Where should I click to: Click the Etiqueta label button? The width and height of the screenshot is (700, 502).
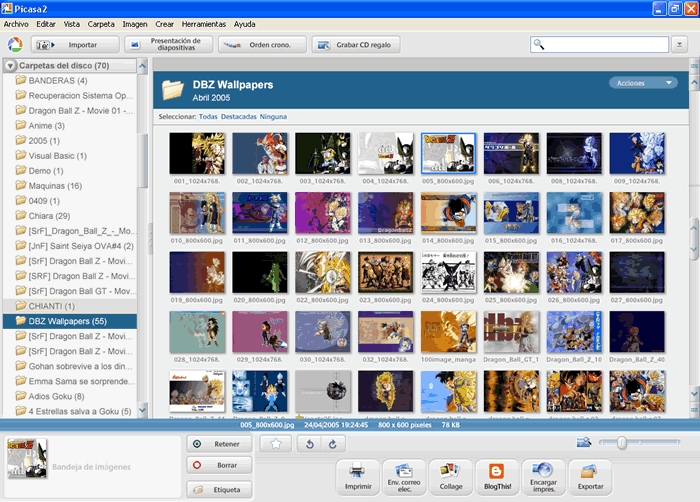coord(219,489)
